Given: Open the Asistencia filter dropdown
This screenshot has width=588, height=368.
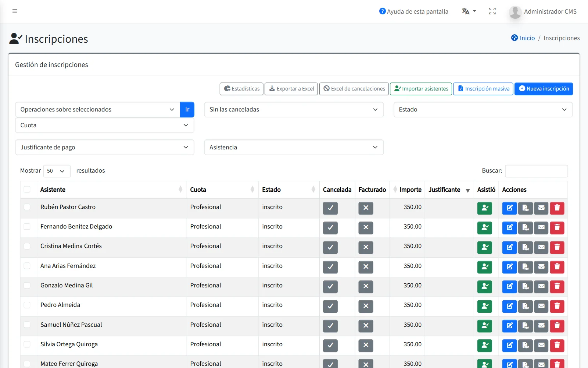Looking at the screenshot, I should [x=294, y=147].
